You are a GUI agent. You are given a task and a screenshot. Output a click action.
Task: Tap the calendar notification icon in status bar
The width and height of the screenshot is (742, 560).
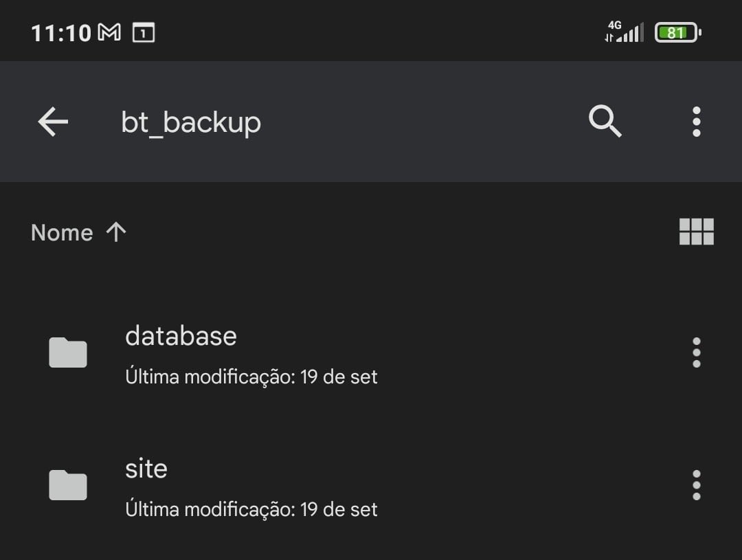pos(144,32)
